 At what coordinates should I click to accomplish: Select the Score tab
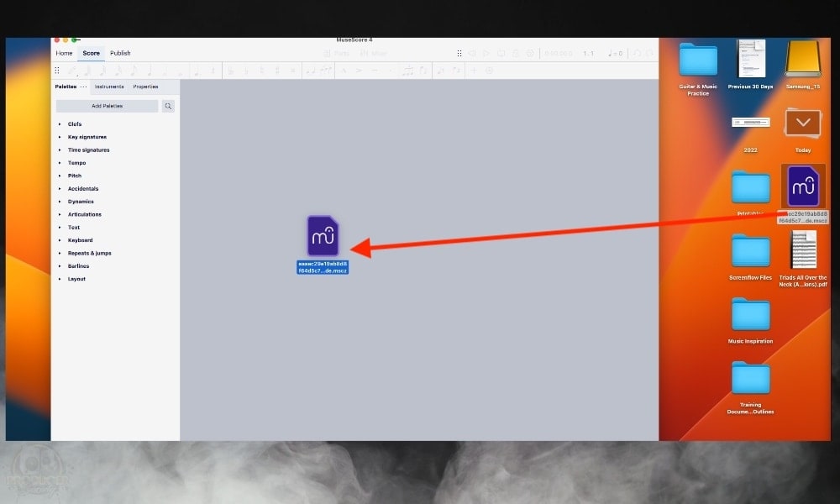91,53
